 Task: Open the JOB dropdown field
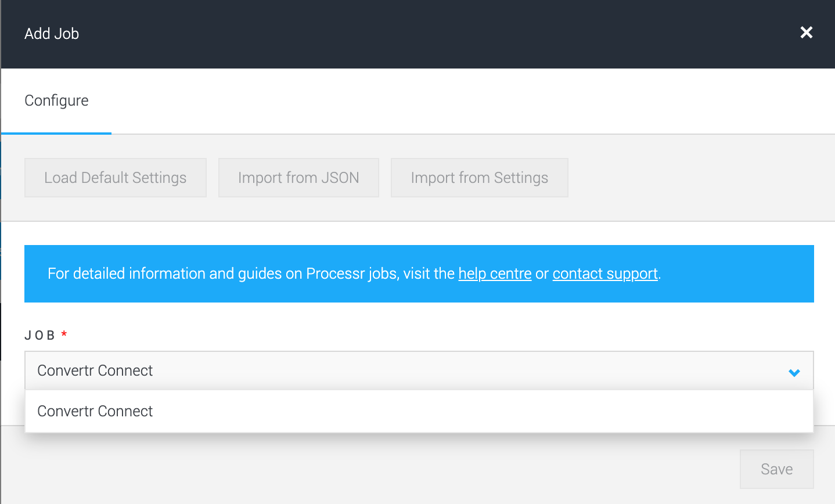[x=406, y=370]
